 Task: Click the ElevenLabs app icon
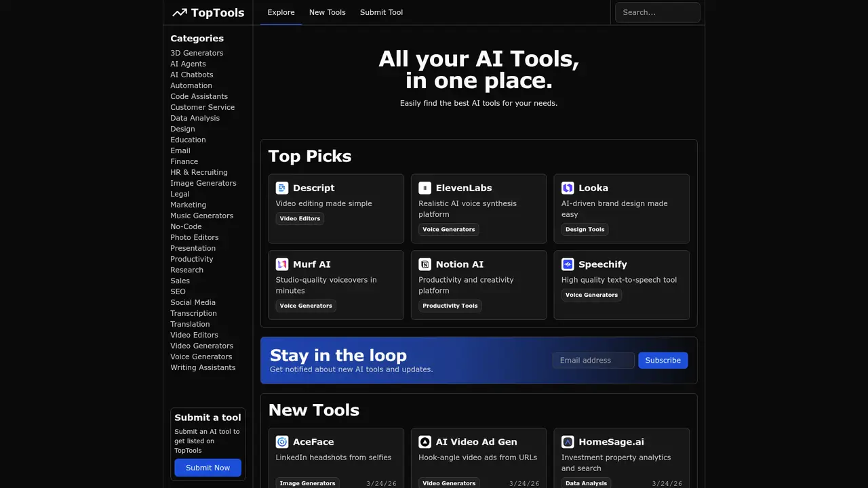pos(425,188)
